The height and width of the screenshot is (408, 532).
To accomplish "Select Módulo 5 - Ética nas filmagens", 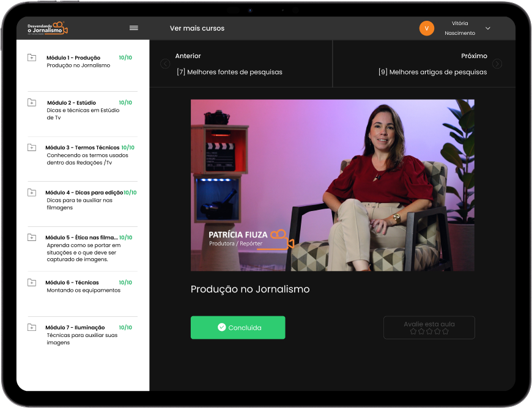I will point(81,237).
